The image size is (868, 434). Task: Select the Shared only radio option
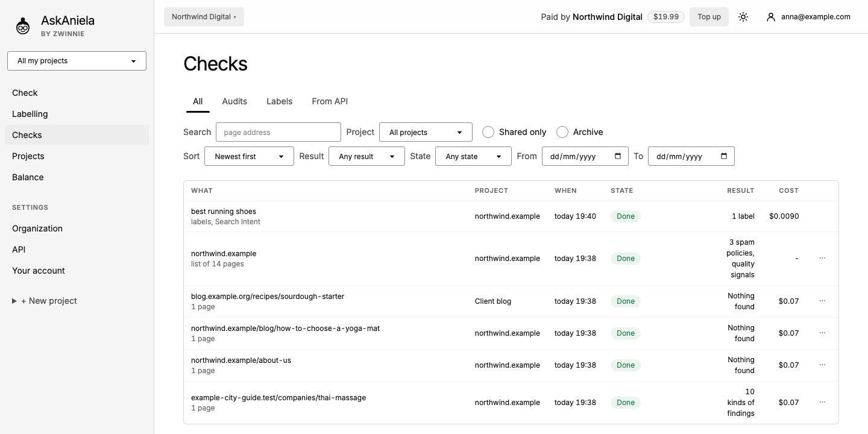pos(488,132)
